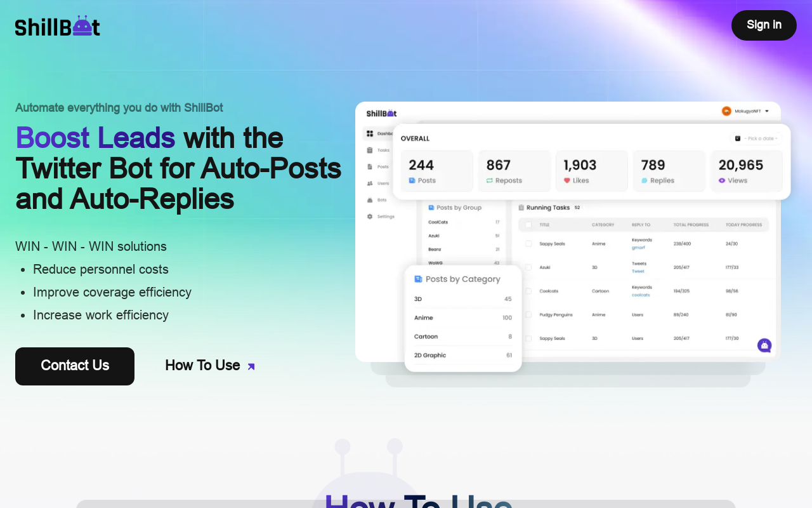The width and height of the screenshot is (812, 508).
Task: Open the Settings gear icon in sidebar
Action: coord(370,216)
